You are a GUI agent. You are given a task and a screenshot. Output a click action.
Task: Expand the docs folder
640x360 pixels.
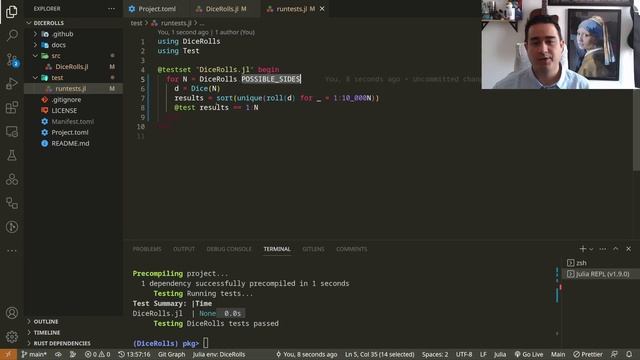[73, 45]
